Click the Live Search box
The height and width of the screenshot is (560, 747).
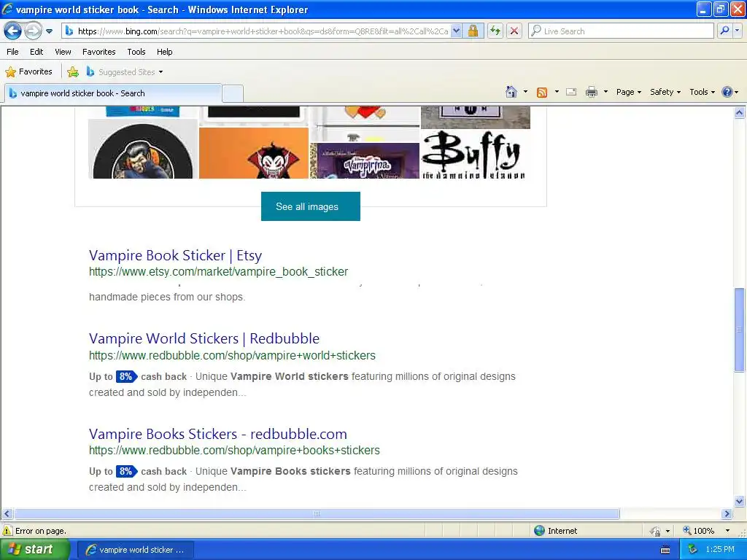pos(622,31)
